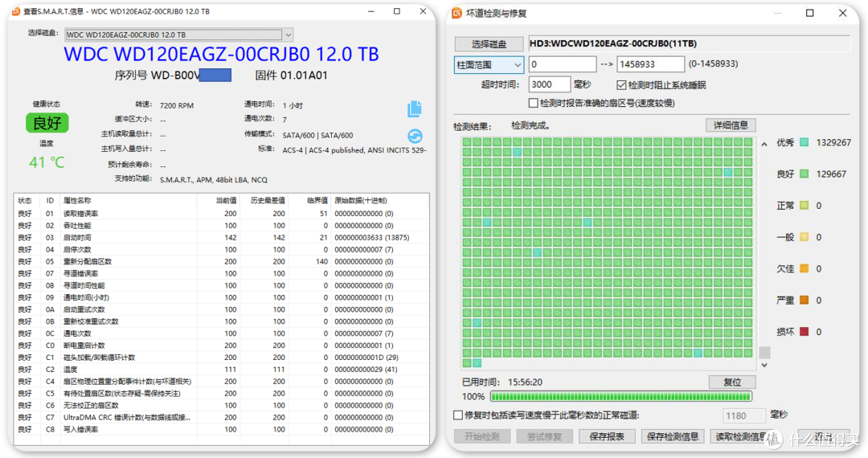Click the elapsed time 15:56:20 text

tap(525, 382)
